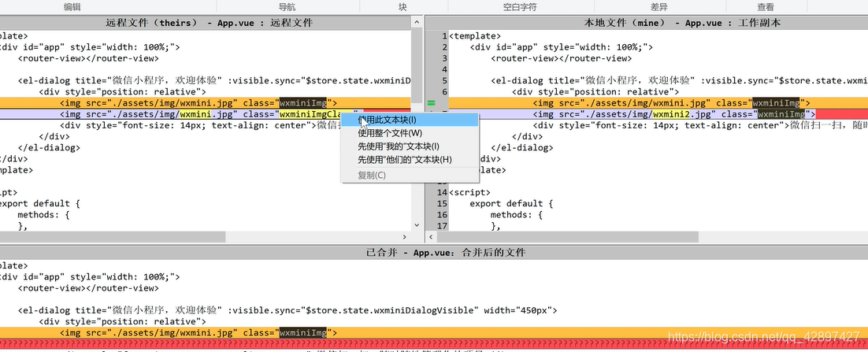This screenshot has width=868, height=352.
Task: Click the red question-mark conflict line in merged pane
Action: point(434,343)
